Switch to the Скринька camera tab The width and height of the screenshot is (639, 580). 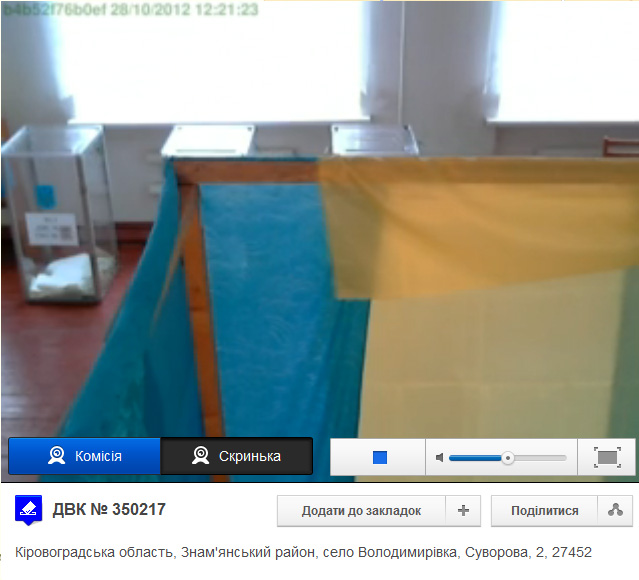[237, 456]
